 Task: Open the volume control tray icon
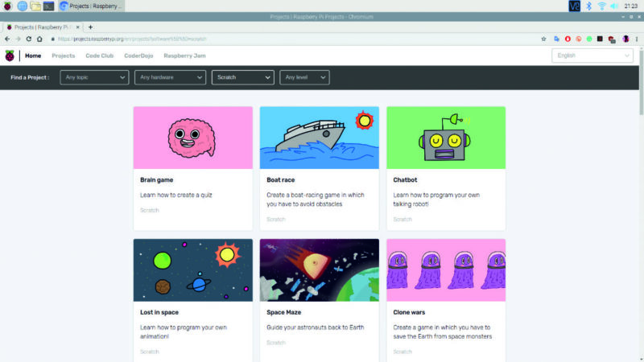point(614,6)
